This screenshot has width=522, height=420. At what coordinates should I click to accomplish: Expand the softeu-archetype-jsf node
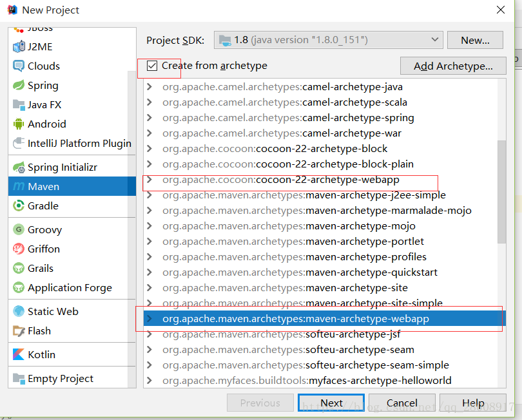point(150,334)
